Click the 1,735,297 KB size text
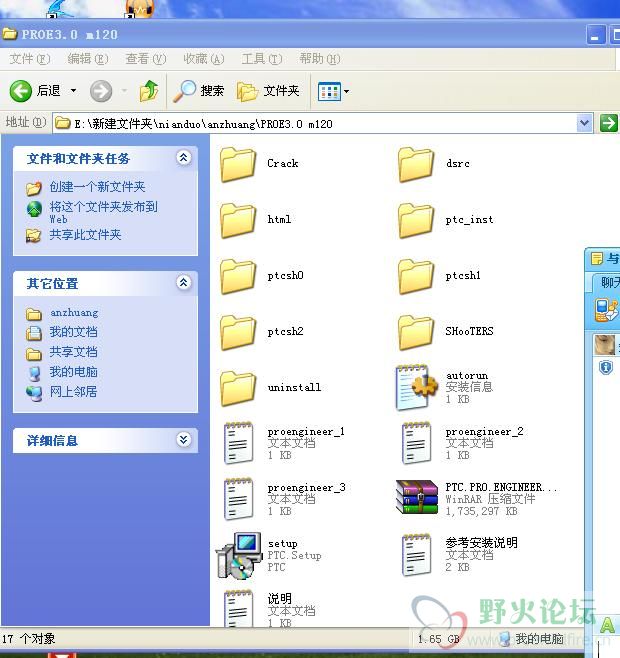The height and width of the screenshot is (658, 620). pos(481,511)
